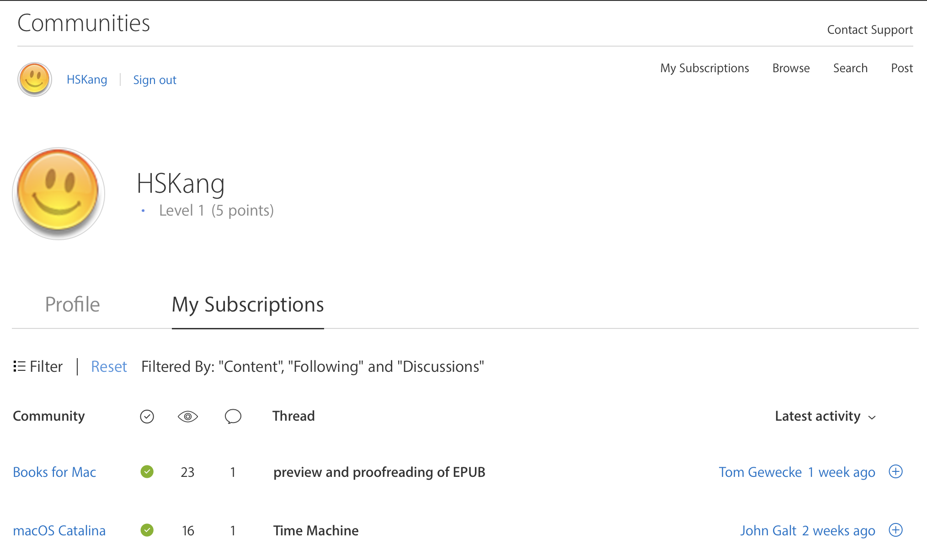The image size is (927, 560).
Task: Open Search in the top navigation
Action: point(850,68)
